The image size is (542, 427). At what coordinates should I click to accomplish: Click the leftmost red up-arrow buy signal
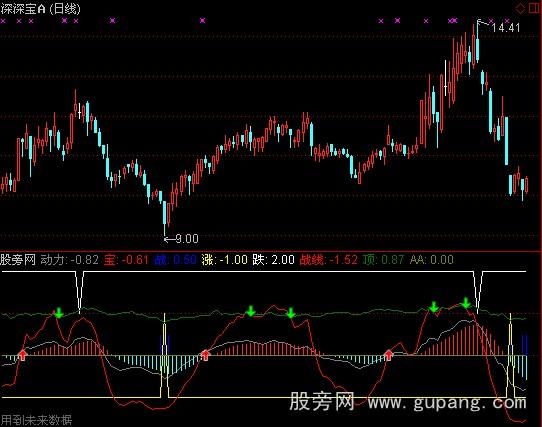click(x=23, y=355)
